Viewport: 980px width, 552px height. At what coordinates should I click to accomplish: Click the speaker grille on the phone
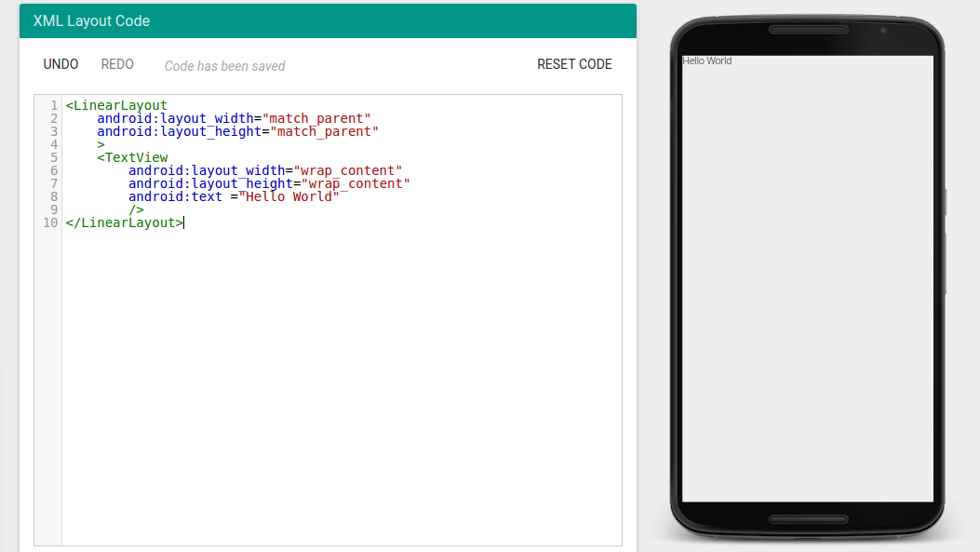pos(806,29)
